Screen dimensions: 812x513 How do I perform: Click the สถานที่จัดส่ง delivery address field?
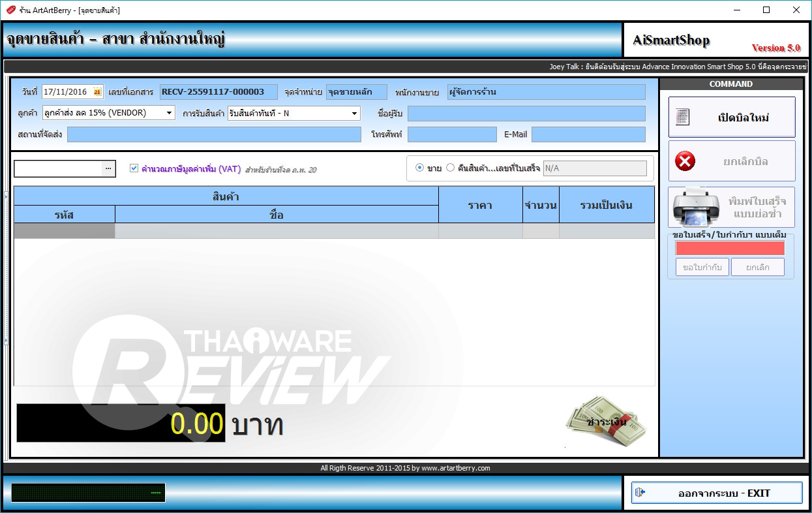coord(214,134)
